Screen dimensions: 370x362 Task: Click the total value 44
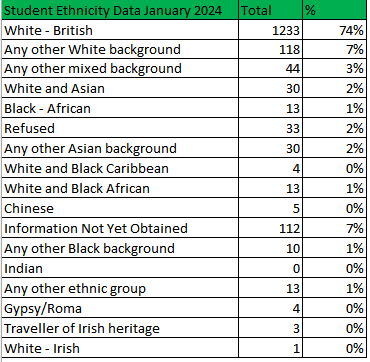[270, 68]
